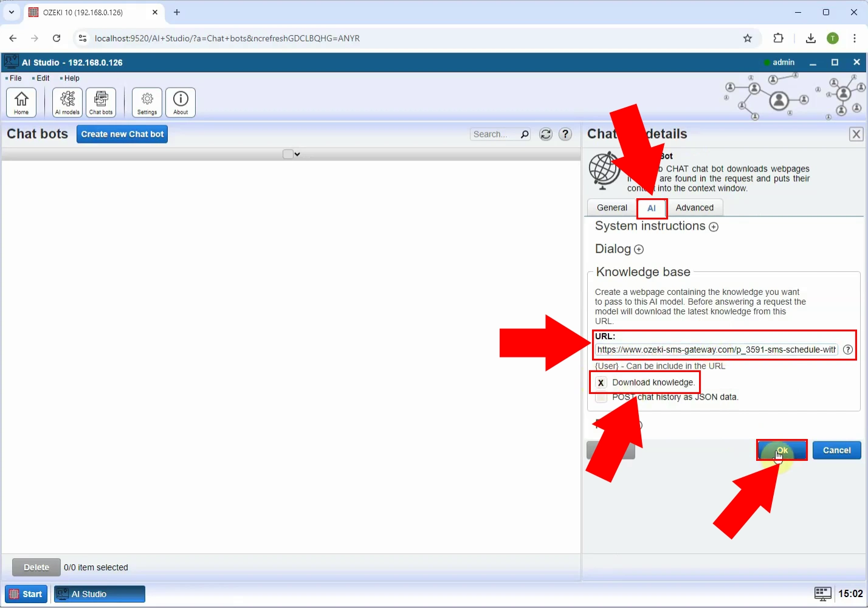
Task: Switch to the General tab
Action: click(611, 208)
